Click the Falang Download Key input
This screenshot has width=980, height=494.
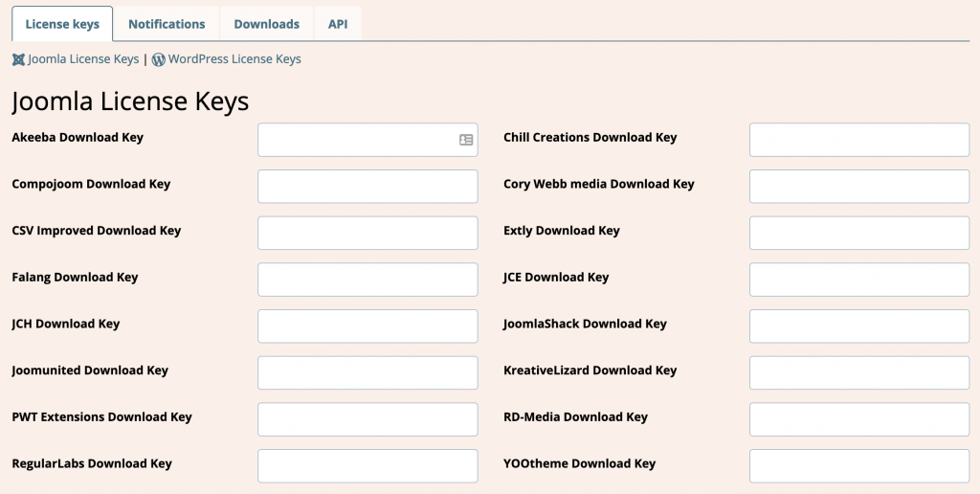pyautogui.click(x=367, y=280)
